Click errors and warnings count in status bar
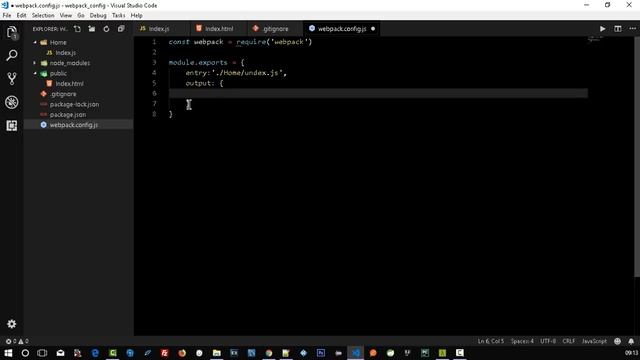 click(17, 341)
